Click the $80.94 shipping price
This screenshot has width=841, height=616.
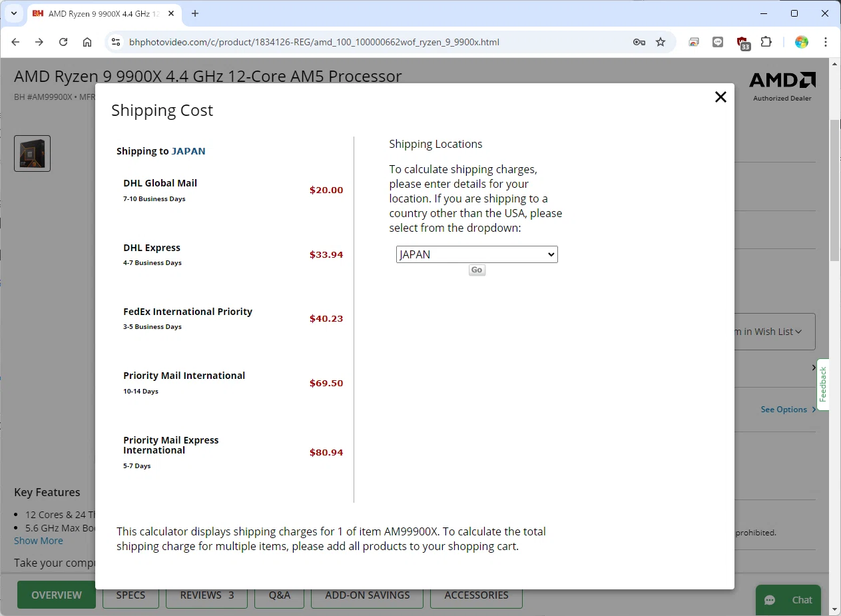click(x=326, y=453)
